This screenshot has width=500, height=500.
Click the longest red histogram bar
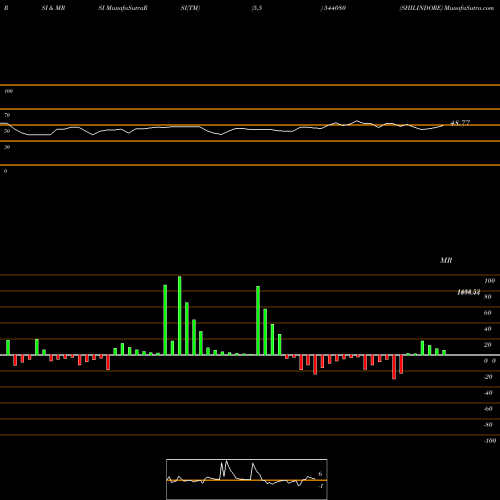[394, 367]
